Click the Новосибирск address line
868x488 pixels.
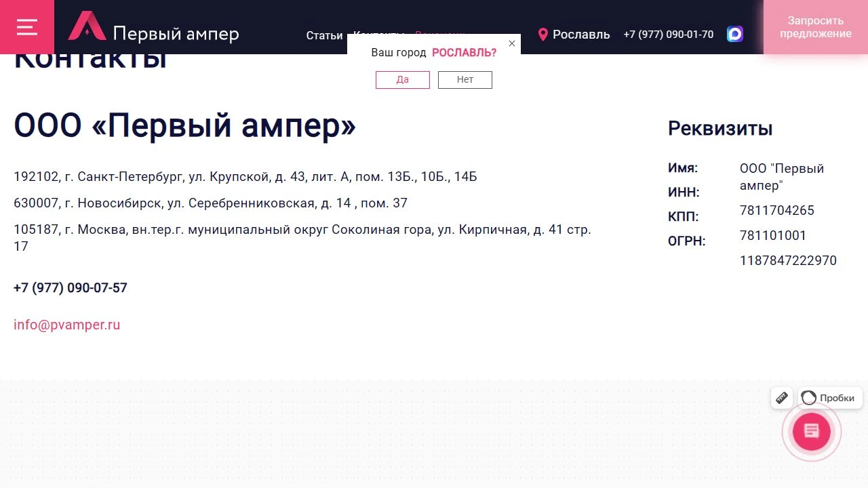[x=210, y=203]
